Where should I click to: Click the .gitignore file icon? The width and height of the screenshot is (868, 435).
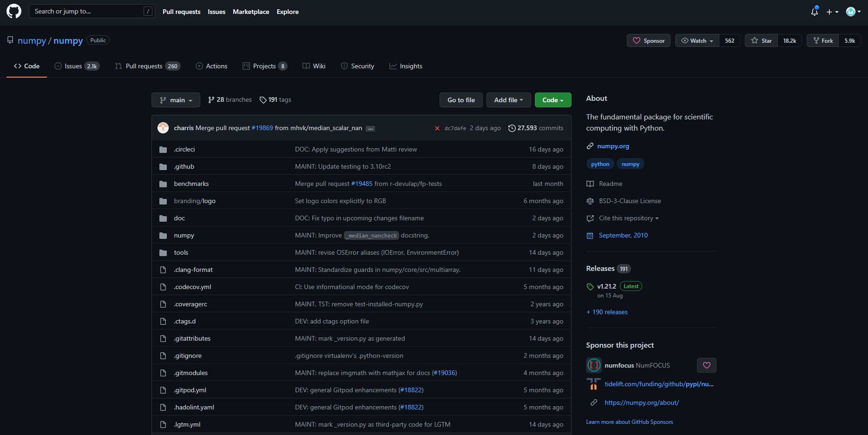point(163,356)
